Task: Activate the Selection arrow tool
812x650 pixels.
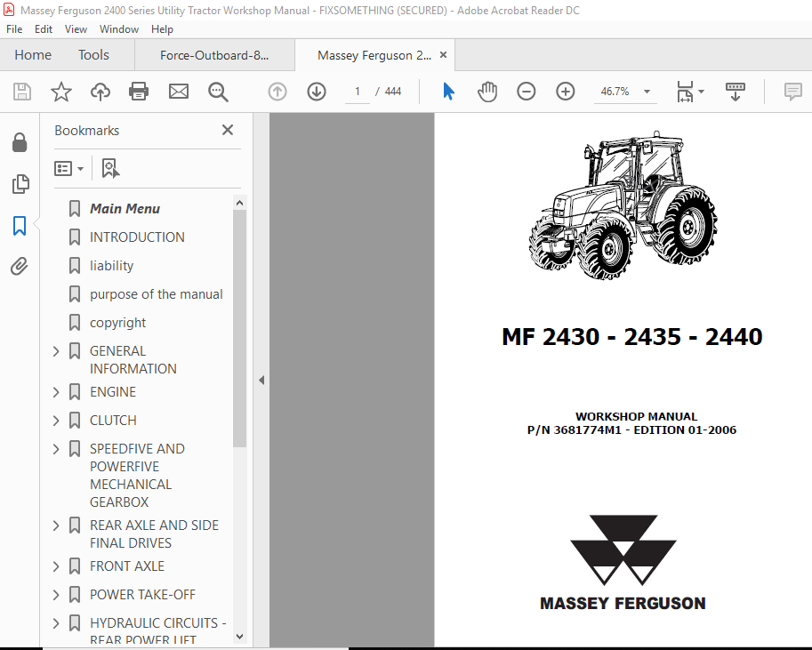Action: (x=448, y=92)
